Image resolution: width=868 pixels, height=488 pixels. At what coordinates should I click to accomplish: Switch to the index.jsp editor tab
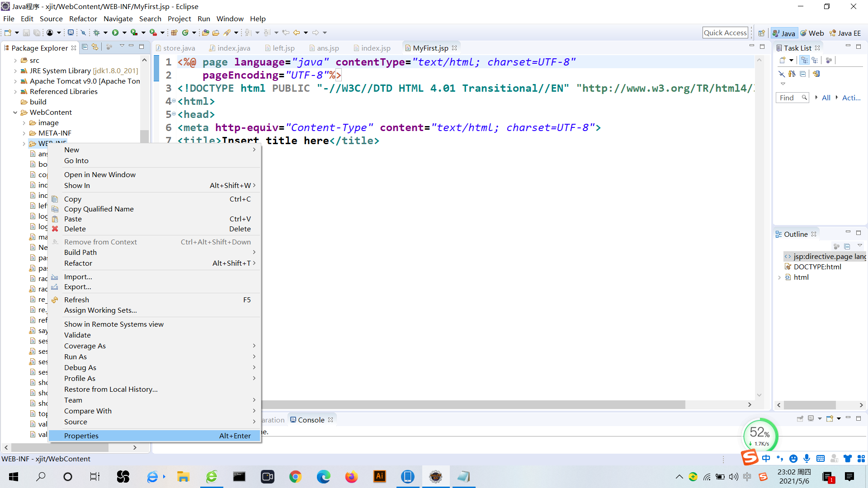coord(375,48)
